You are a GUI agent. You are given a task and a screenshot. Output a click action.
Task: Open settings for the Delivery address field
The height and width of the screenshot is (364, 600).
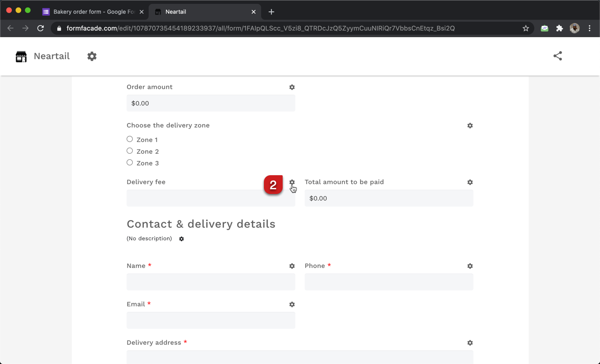click(470, 343)
